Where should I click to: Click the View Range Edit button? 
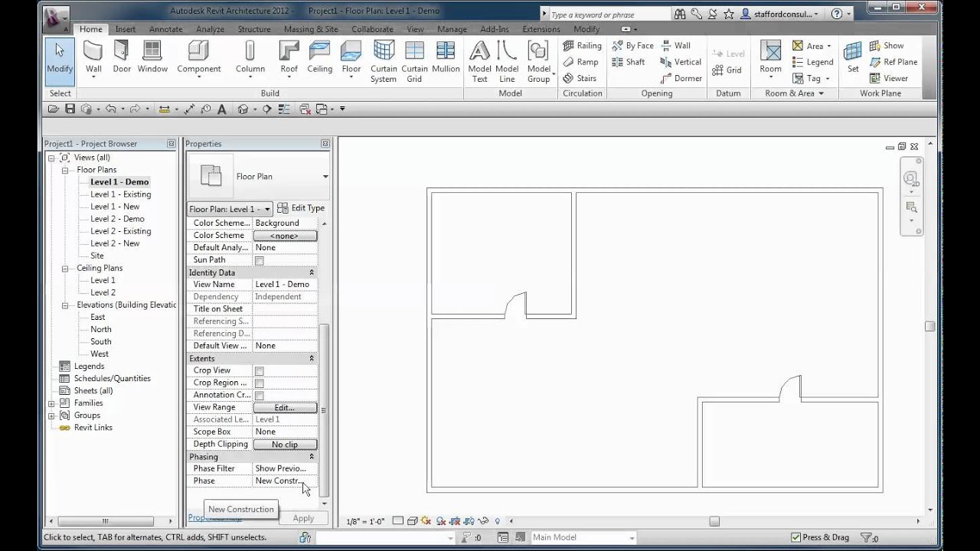(285, 408)
